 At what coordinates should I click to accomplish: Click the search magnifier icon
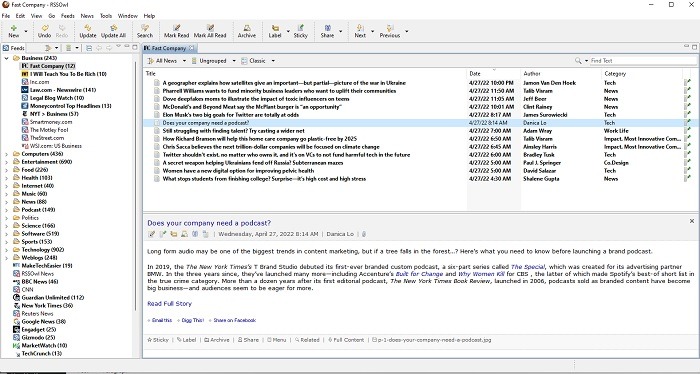[x=578, y=61]
